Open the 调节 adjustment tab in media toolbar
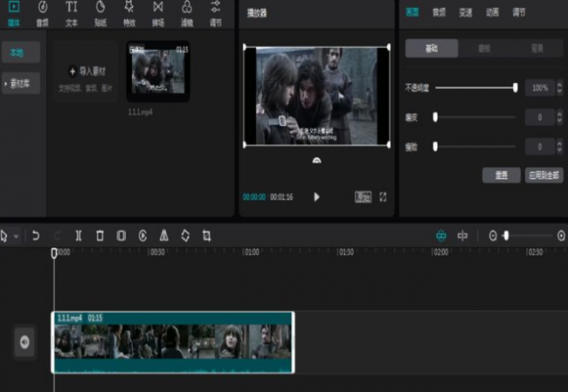The image size is (568, 392). (216, 13)
